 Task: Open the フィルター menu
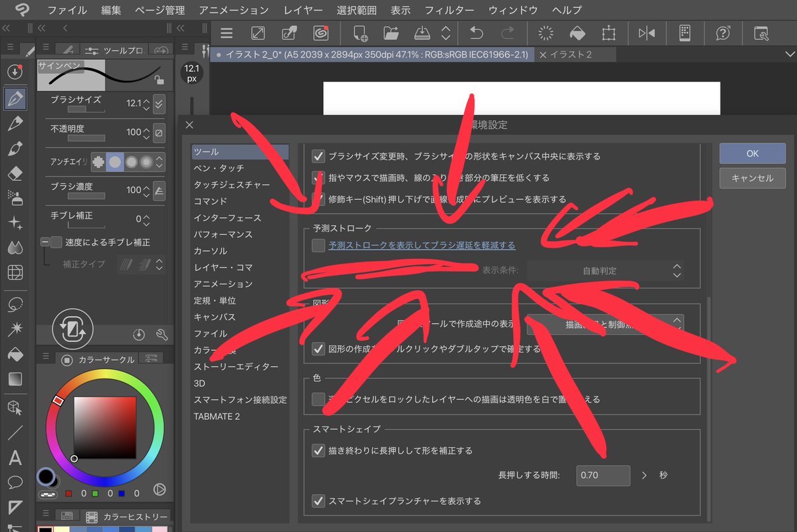(x=449, y=10)
